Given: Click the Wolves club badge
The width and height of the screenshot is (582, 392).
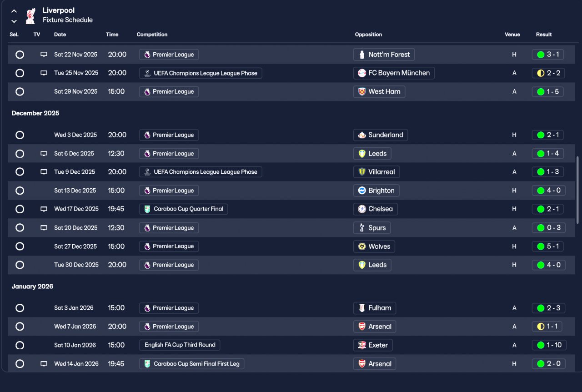Looking at the screenshot, I should (x=362, y=246).
